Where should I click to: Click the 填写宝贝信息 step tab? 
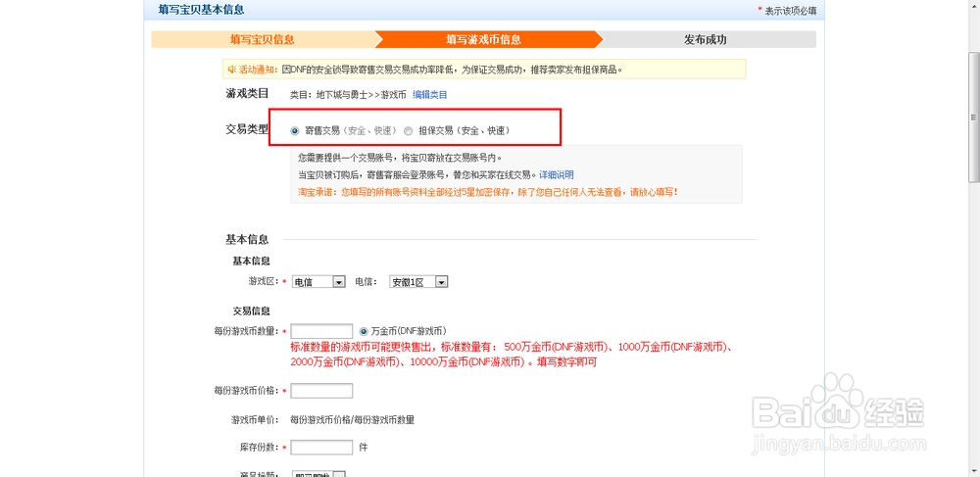tap(263, 40)
